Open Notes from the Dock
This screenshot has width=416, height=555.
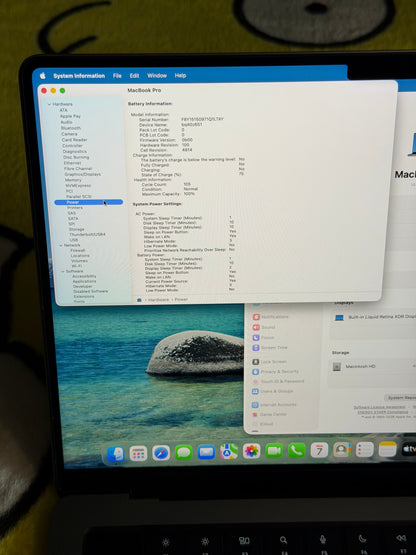[x=387, y=449]
